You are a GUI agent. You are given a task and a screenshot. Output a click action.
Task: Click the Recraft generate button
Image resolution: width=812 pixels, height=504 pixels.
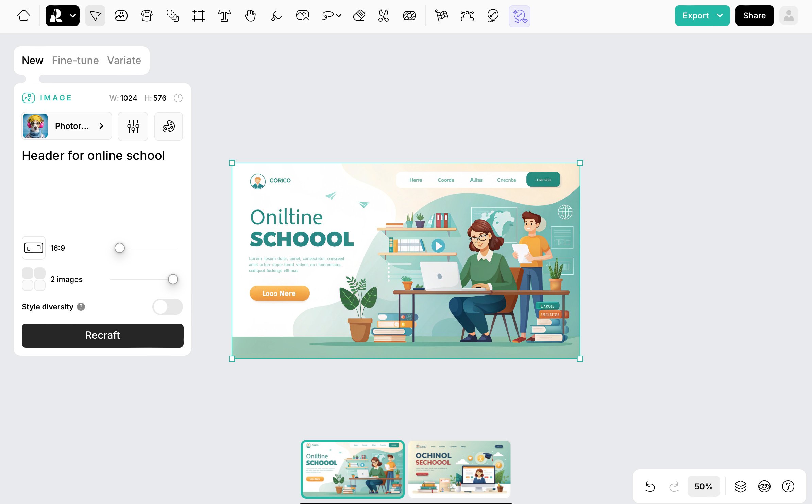coord(103,335)
